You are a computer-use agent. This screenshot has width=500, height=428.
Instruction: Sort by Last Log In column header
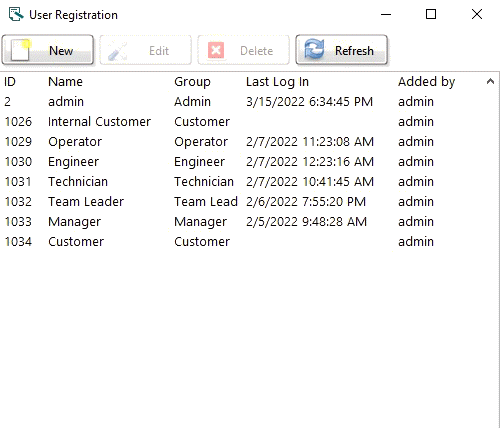pyautogui.click(x=277, y=82)
